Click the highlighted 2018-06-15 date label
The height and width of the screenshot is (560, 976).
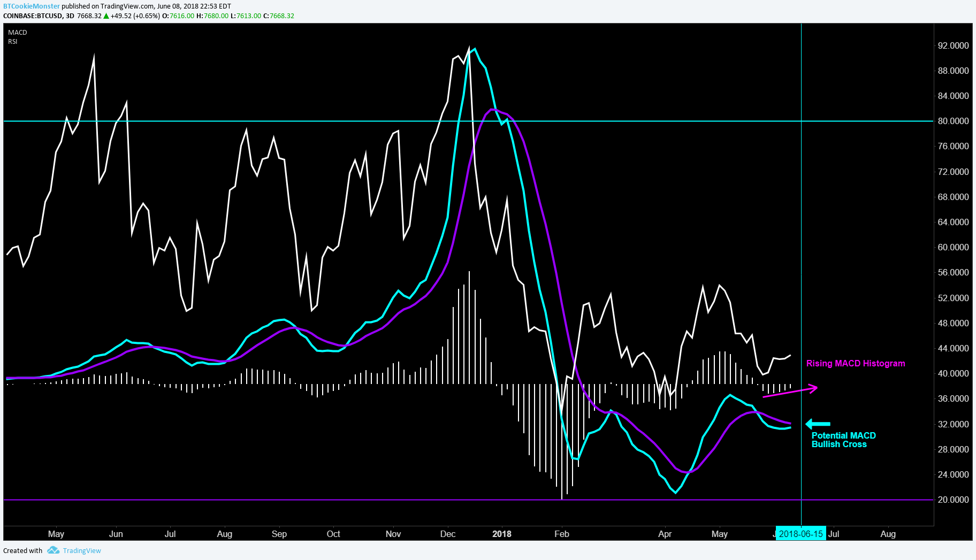click(800, 534)
